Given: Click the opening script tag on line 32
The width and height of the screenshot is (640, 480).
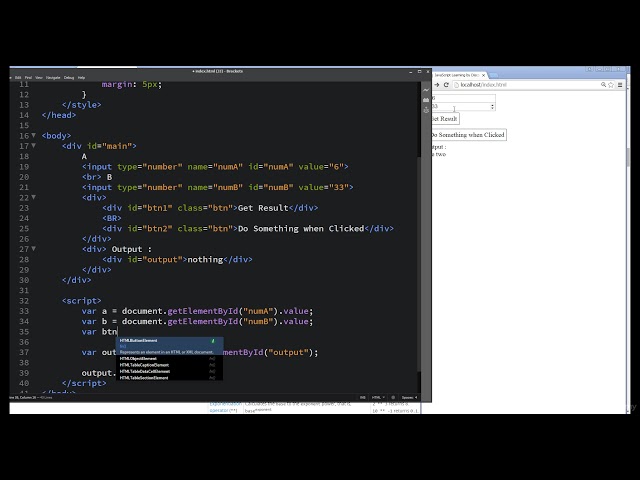Looking at the screenshot, I should coord(82,301).
